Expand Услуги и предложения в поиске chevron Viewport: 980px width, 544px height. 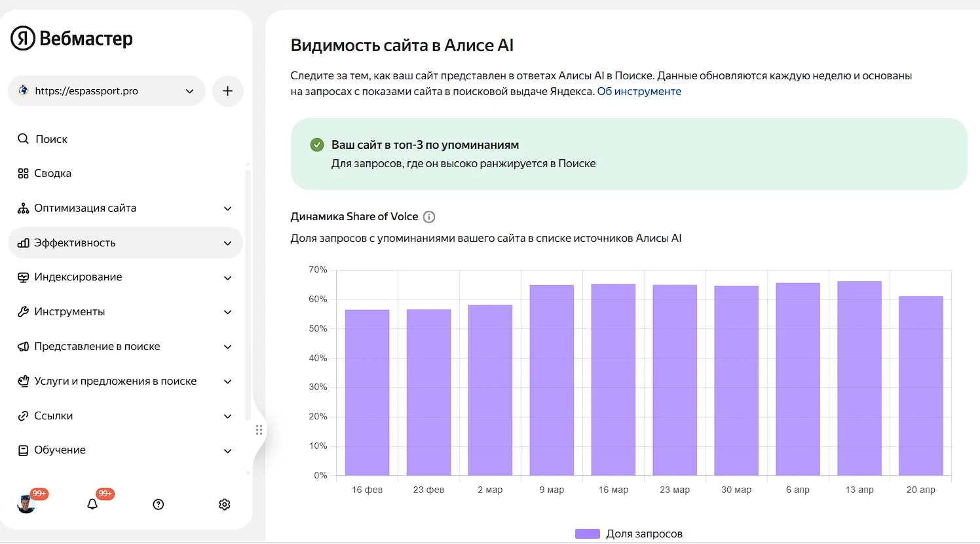coord(228,381)
